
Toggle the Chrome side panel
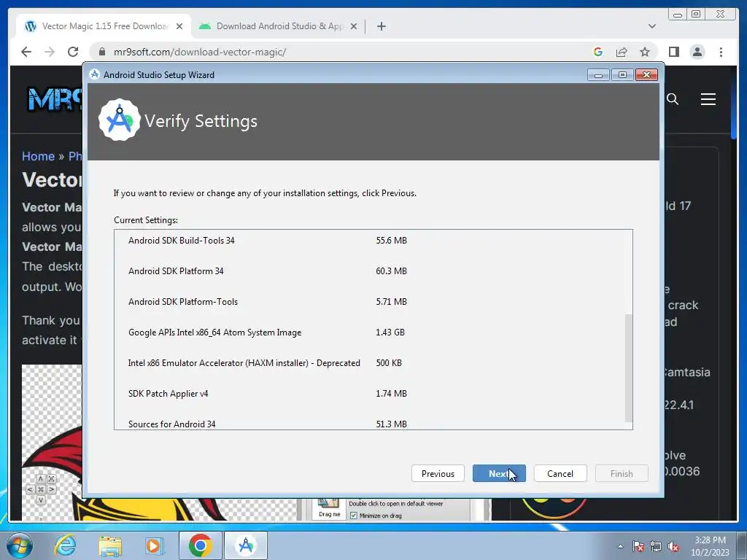[x=673, y=52]
